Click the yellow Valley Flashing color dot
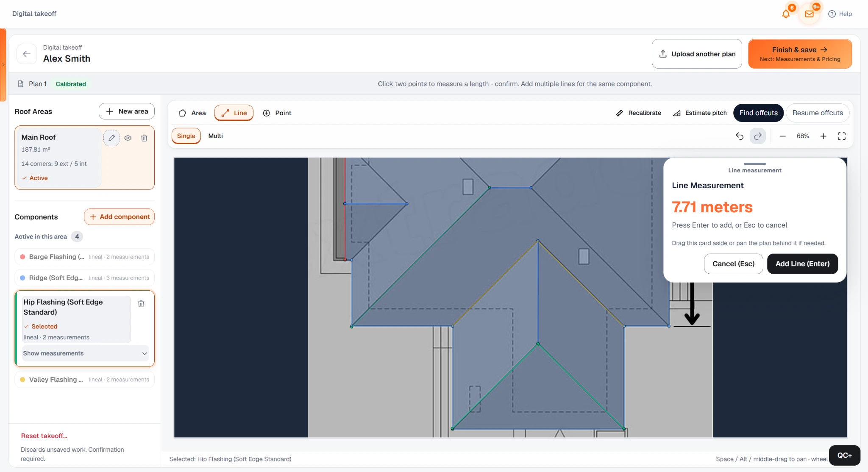 click(22, 380)
